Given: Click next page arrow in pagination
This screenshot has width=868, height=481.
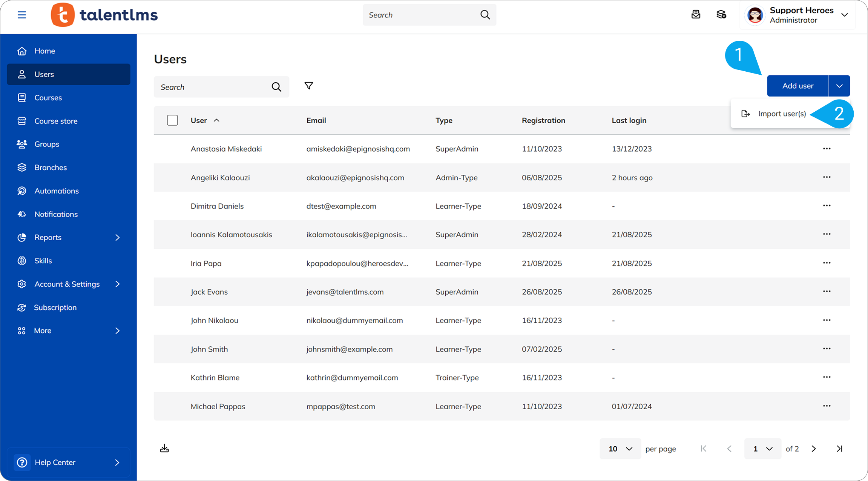Looking at the screenshot, I should click(x=814, y=449).
